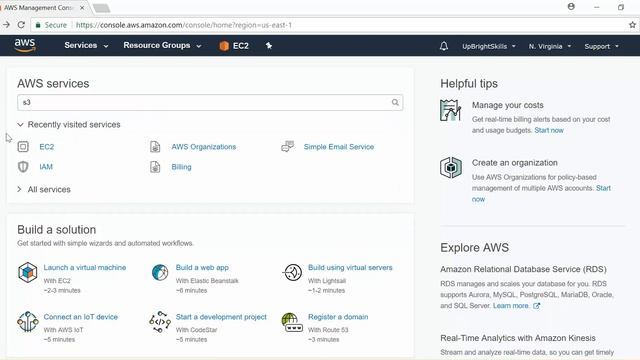Click the external link icon beside Learn more

pyautogui.click(x=536, y=306)
